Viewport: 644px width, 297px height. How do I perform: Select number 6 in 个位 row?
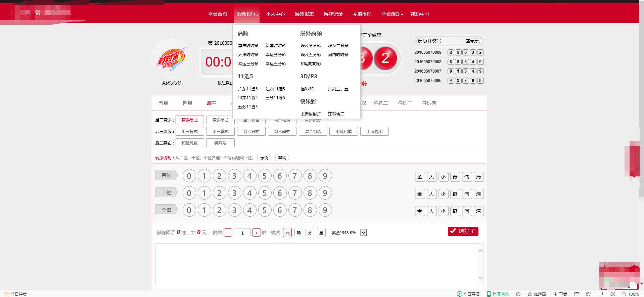click(280, 210)
